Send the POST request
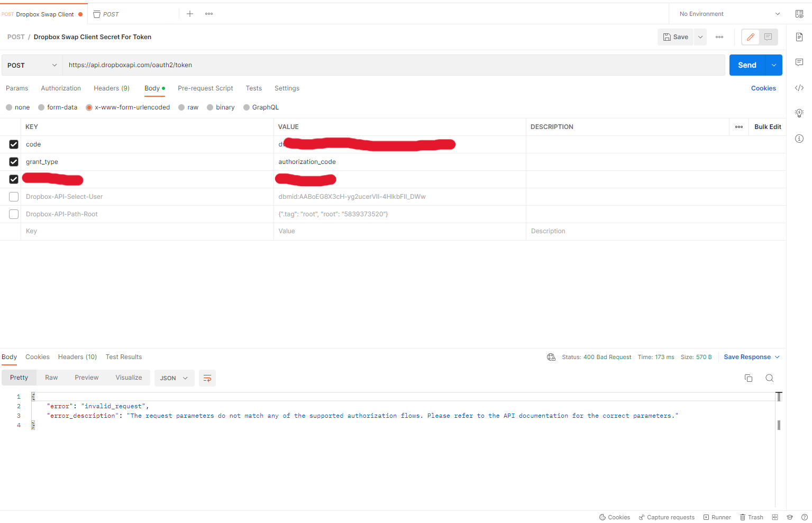Image resolution: width=812 pixels, height=523 pixels. click(747, 65)
